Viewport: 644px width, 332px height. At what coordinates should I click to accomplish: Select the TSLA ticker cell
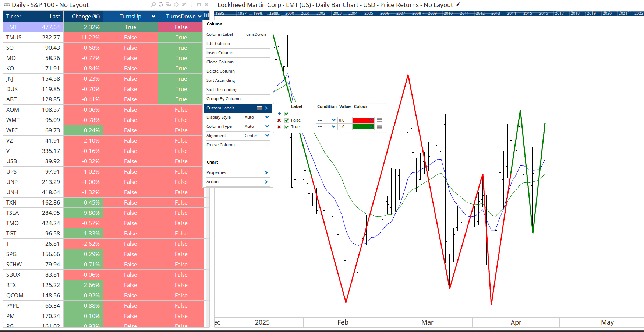click(x=17, y=213)
